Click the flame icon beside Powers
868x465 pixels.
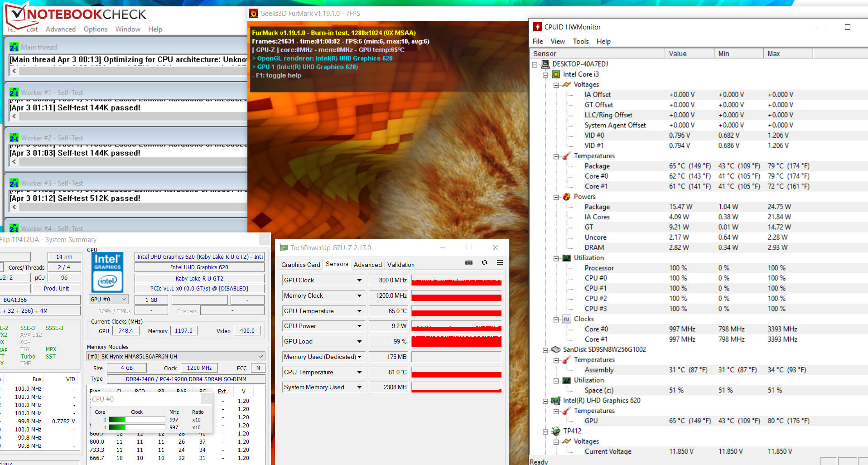point(566,197)
